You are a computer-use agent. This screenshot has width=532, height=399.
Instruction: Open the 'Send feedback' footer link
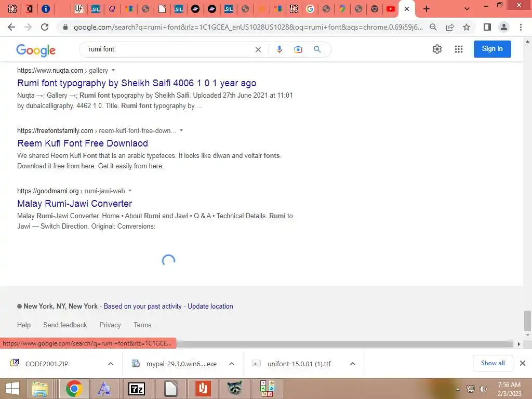65,325
